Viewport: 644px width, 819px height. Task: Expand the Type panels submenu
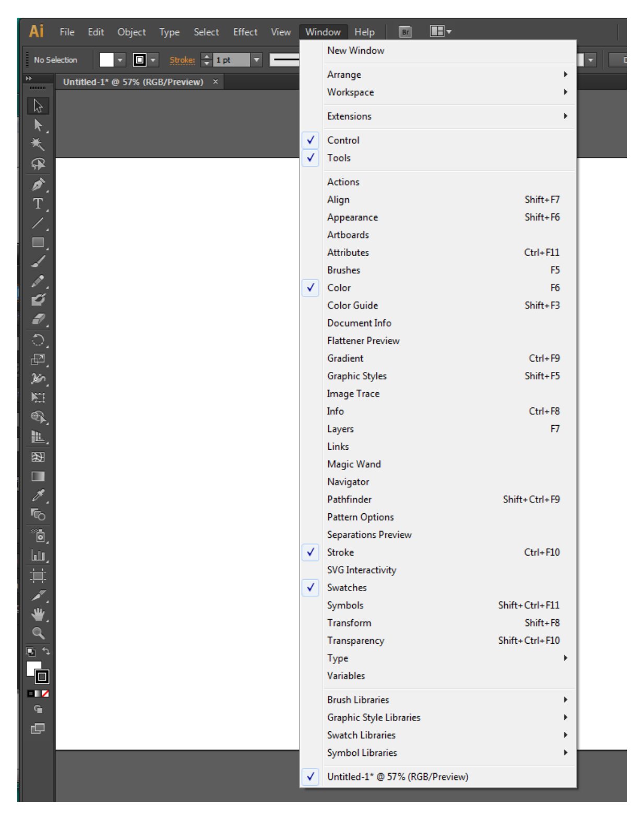(438, 658)
